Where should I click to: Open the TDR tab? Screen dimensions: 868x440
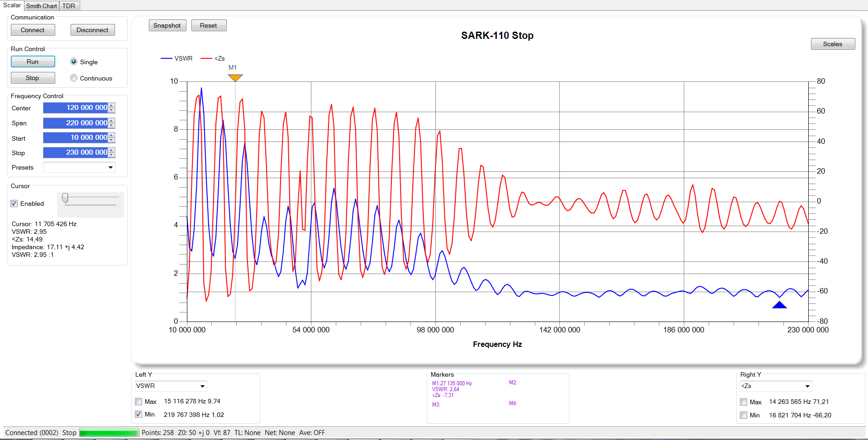[69, 6]
